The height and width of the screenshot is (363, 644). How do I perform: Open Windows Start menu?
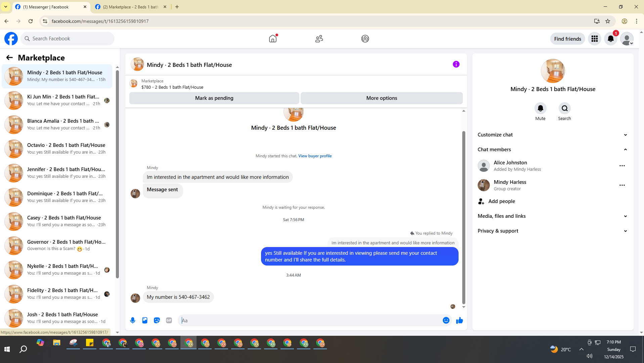[x=7, y=349]
